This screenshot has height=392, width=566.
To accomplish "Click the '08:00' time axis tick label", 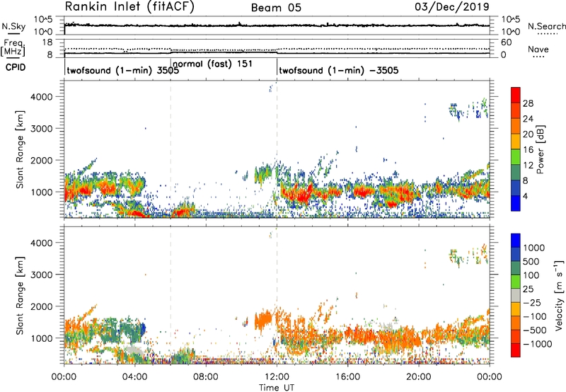I will (x=206, y=377).
